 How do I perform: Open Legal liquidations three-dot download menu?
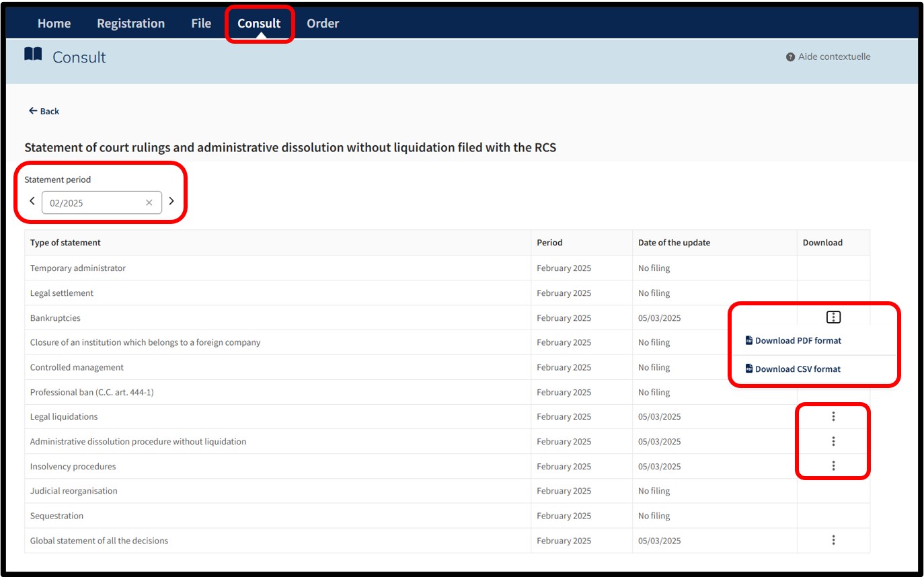tap(833, 416)
